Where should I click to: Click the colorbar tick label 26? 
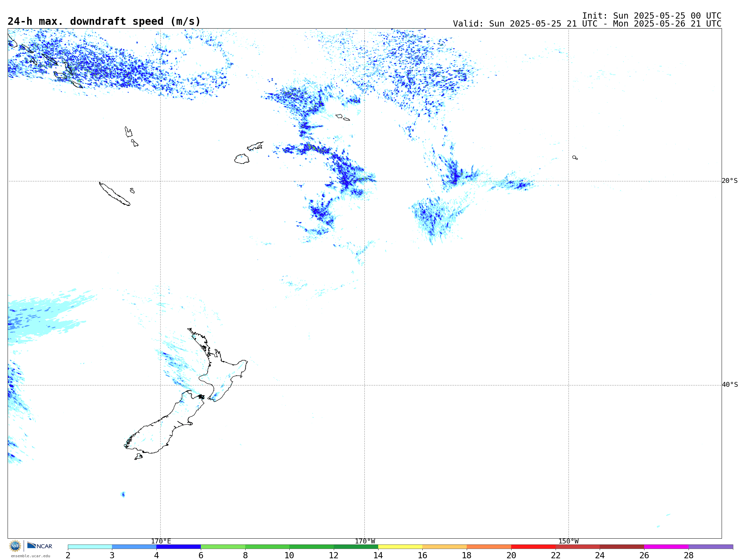[644, 555]
